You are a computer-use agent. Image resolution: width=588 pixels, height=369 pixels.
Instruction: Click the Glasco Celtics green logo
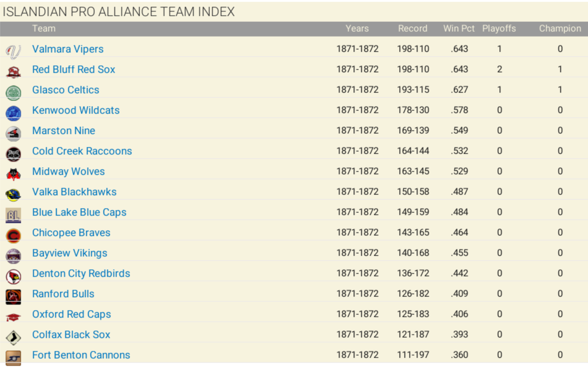pos(13,92)
